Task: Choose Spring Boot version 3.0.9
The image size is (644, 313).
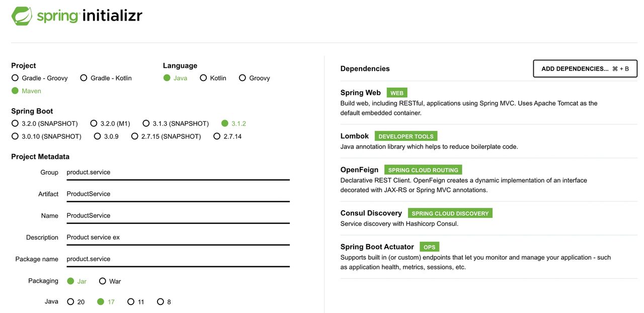Action: [x=98, y=136]
